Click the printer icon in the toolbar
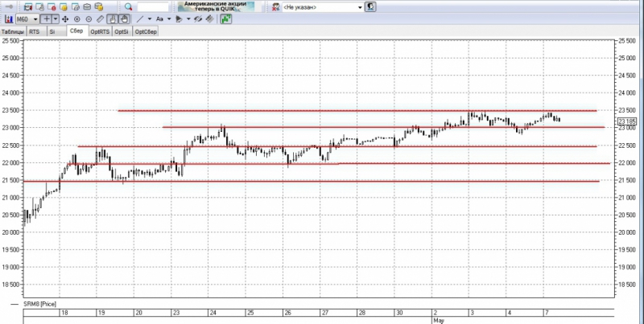Screen dimensions: 644x324 (x=75, y=7)
